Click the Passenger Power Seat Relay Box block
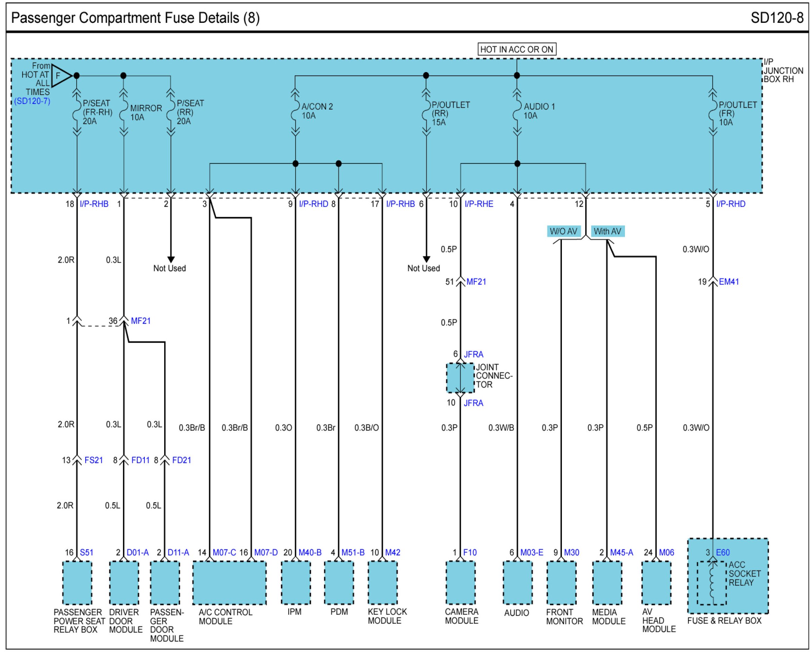The image size is (812, 652). tap(77, 583)
